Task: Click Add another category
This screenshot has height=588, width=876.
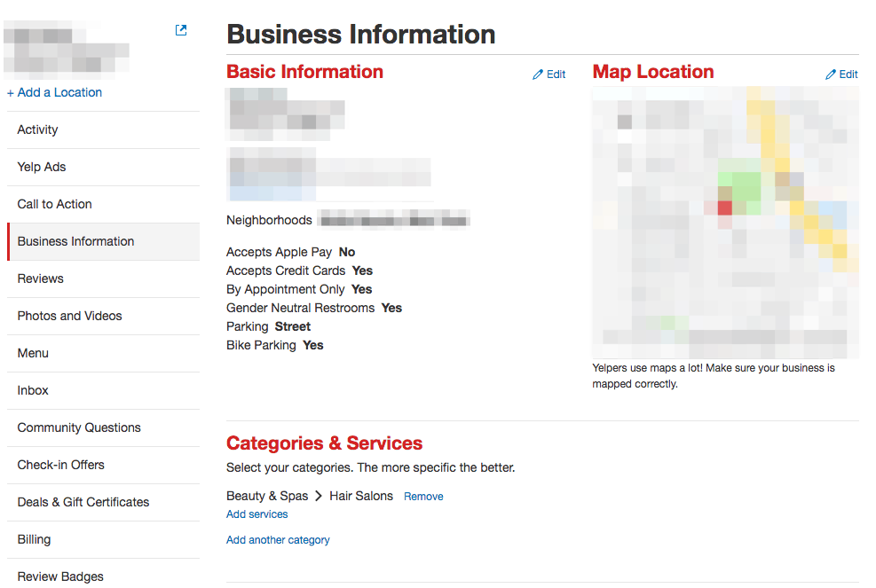Action: (x=278, y=540)
